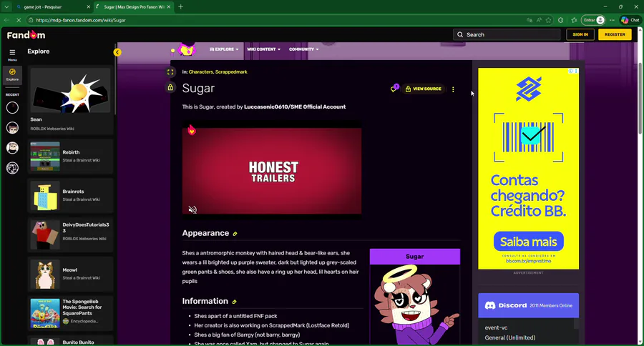Open browser settings three-dot menu

click(612, 20)
